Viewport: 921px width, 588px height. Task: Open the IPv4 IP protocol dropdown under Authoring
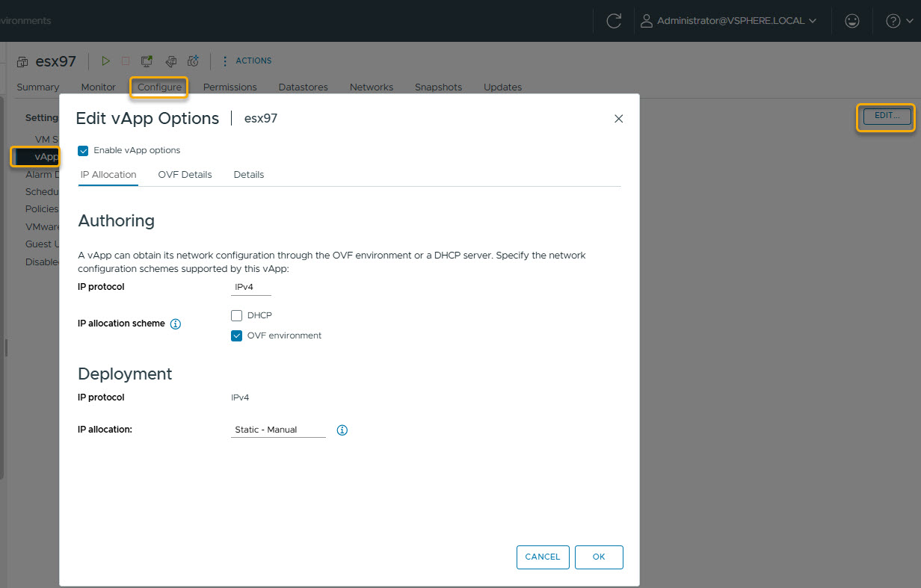(250, 286)
